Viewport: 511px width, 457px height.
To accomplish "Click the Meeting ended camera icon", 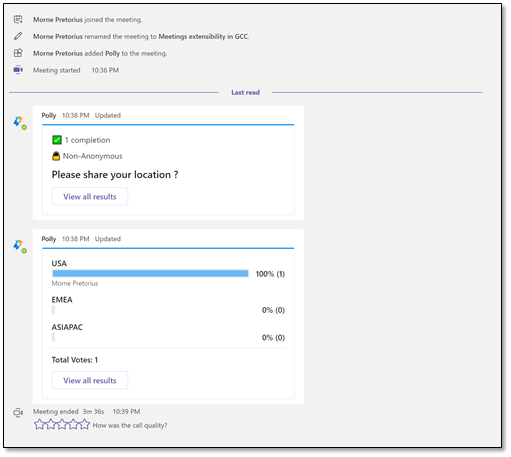I will (18, 413).
